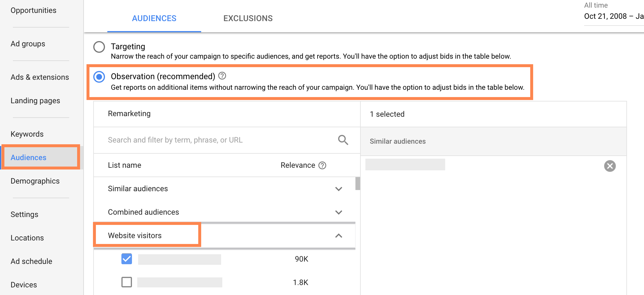This screenshot has height=295, width=644.
Task: Select the Targeting radio button
Action: pyautogui.click(x=99, y=47)
